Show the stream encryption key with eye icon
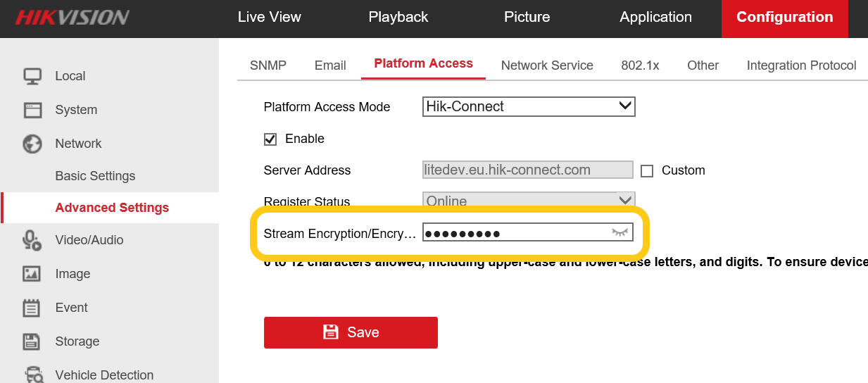The height and width of the screenshot is (383, 868). click(619, 232)
